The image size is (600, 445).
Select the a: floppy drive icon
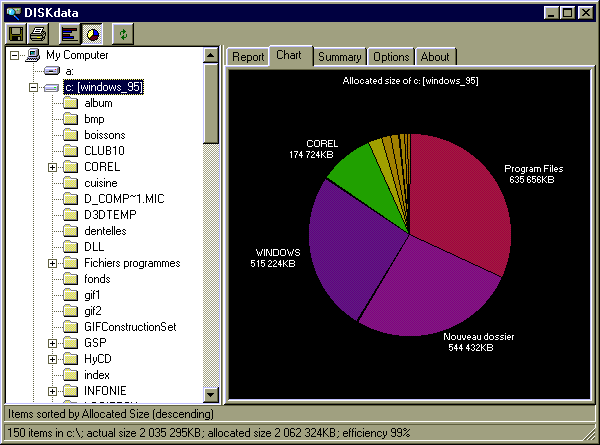[x=52, y=72]
